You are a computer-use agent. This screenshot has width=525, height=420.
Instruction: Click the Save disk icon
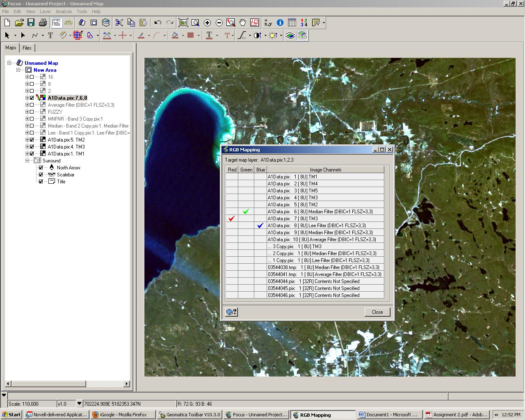pos(31,23)
